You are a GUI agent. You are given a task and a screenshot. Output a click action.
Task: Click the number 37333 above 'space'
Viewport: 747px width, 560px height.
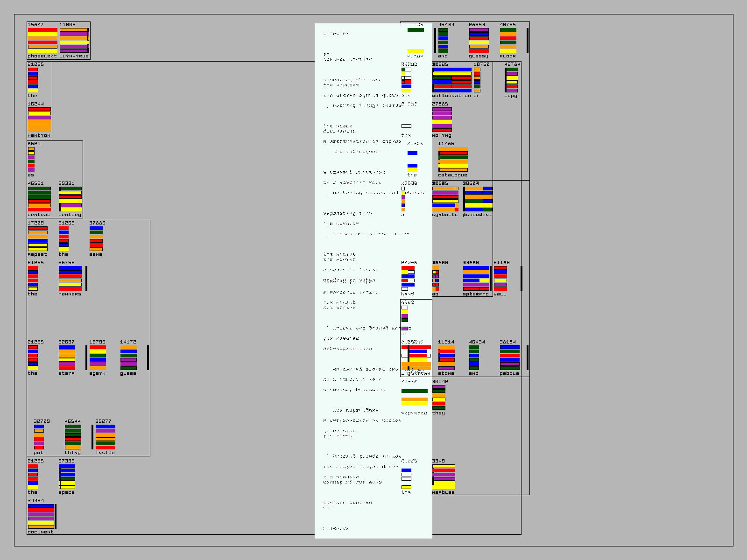click(67, 461)
